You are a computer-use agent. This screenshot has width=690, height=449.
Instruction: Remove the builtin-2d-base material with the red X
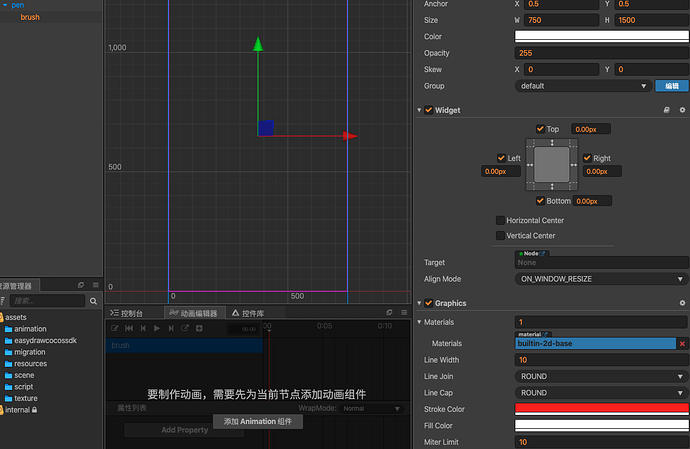click(x=682, y=344)
